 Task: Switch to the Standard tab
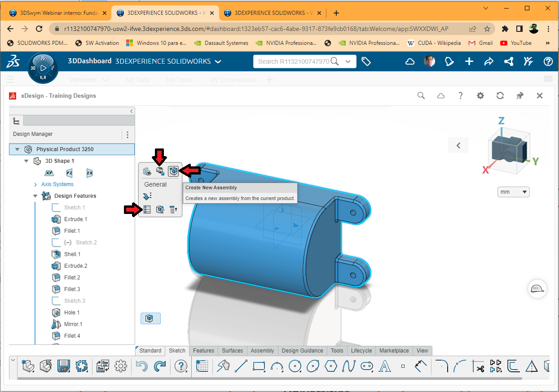[150, 351]
